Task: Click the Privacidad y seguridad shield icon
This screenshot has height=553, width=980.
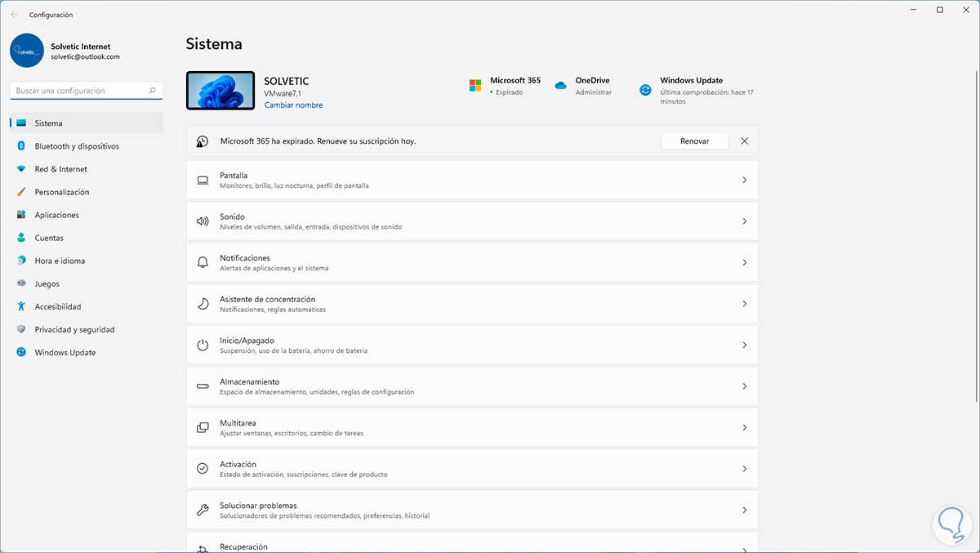Action: (x=21, y=329)
